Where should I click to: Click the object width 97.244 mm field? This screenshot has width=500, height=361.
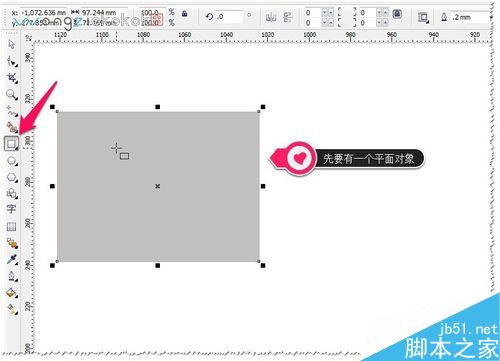point(104,13)
